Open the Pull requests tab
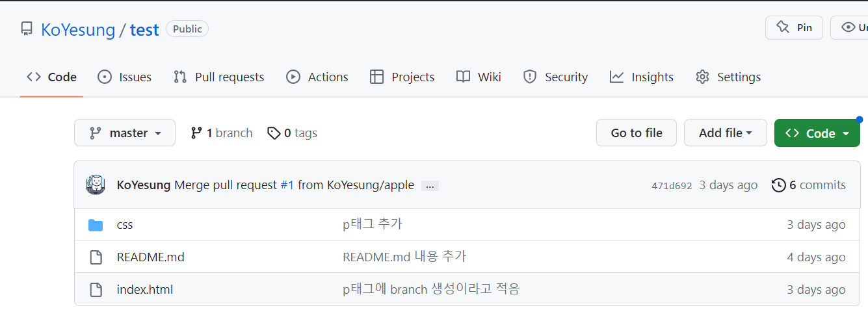The width and height of the screenshot is (868, 310). [x=218, y=77]
